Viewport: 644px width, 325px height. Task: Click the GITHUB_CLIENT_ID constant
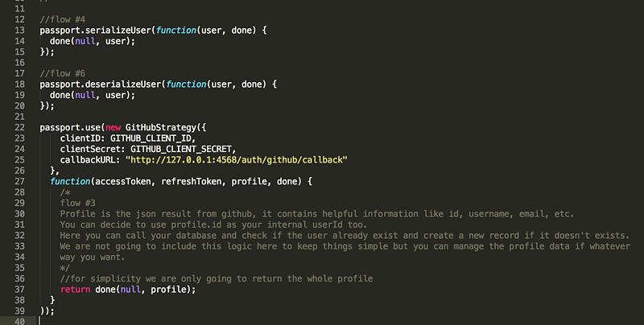tap(151, 138)
